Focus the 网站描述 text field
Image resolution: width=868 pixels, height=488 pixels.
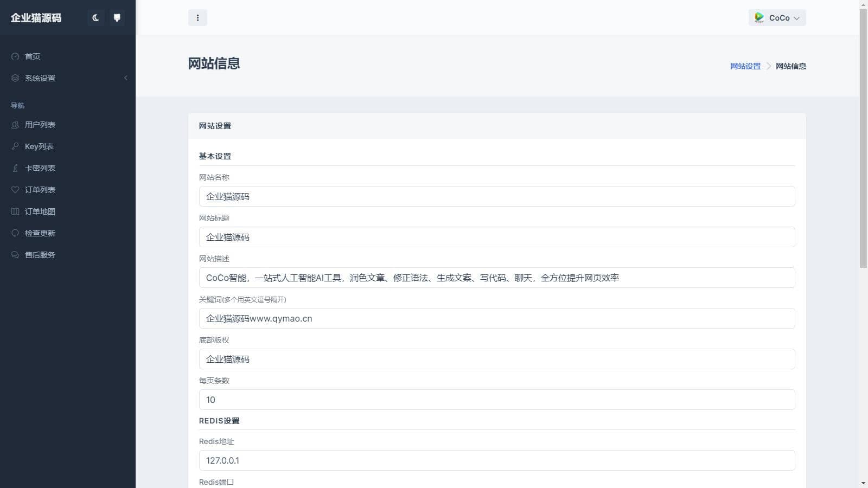[496, 278]
